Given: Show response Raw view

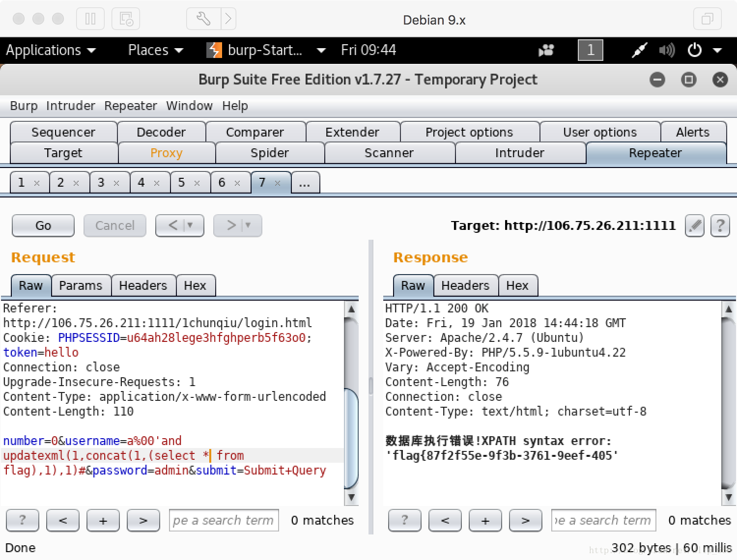Looking at the screenshot, I should (x=413, y=285).
